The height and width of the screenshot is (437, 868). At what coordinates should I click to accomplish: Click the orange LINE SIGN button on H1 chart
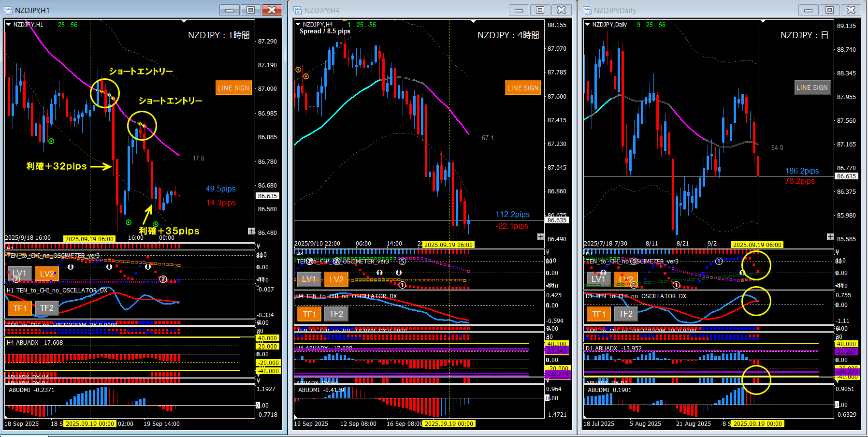click(x=233, y=88)
